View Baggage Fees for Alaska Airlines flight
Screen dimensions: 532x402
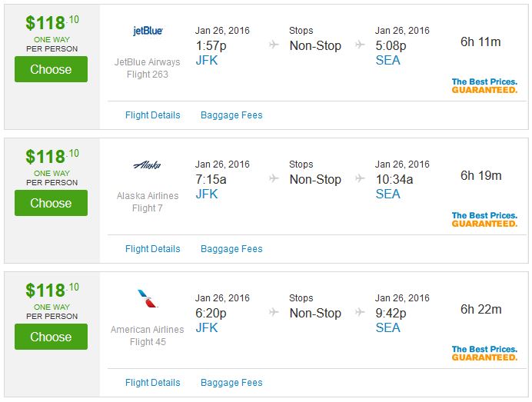231,249
